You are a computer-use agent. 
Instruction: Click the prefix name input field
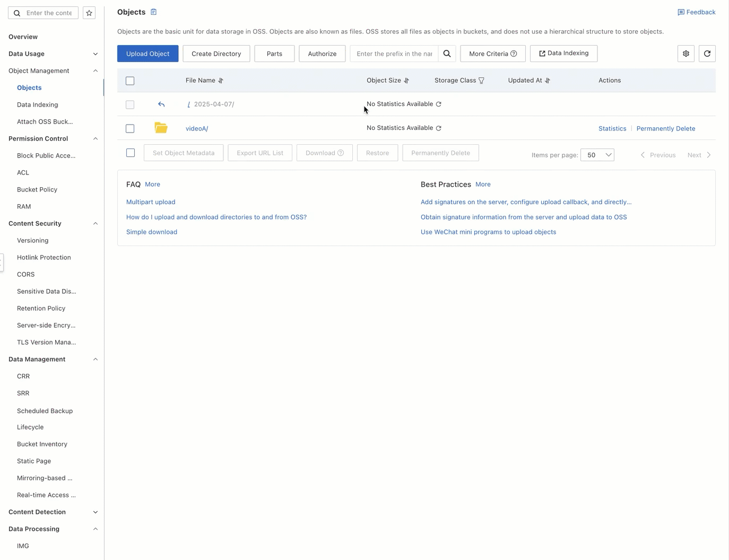click(x=394, y=54)
